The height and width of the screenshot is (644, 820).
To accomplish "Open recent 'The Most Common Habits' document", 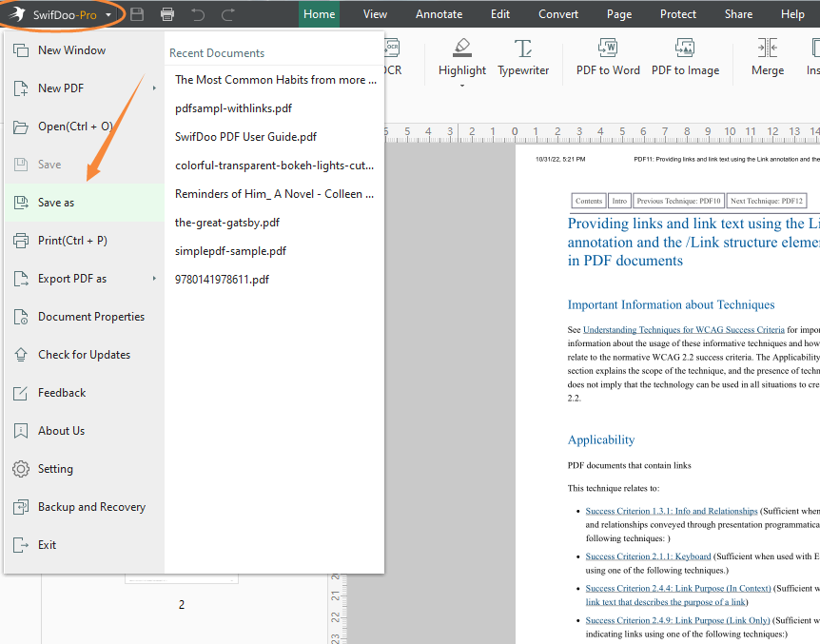I will (x=276, y=80).
